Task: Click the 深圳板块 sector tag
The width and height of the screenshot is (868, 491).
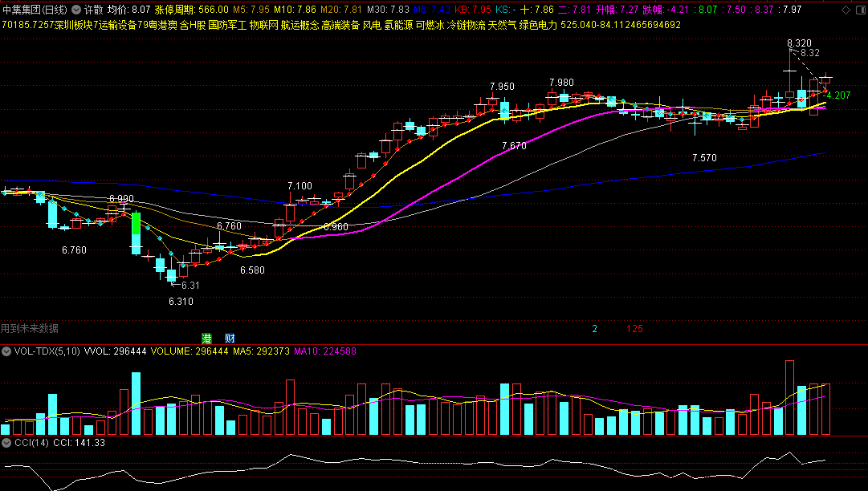Action: (x=74, y=25)
